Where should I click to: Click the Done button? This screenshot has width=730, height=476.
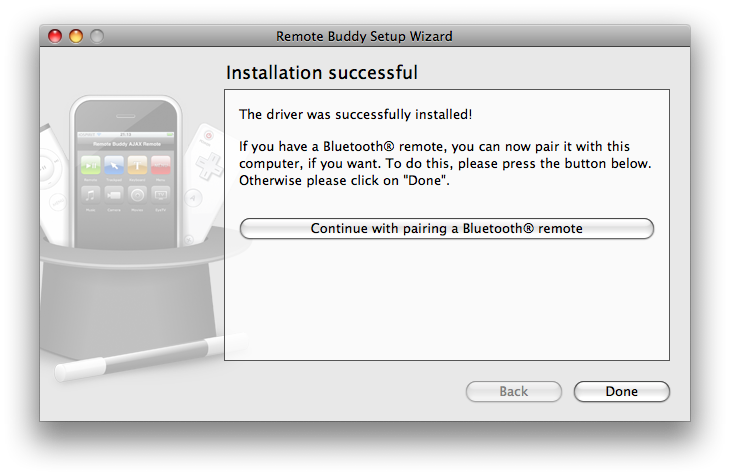pyautogui.click(x=622, y=391)
